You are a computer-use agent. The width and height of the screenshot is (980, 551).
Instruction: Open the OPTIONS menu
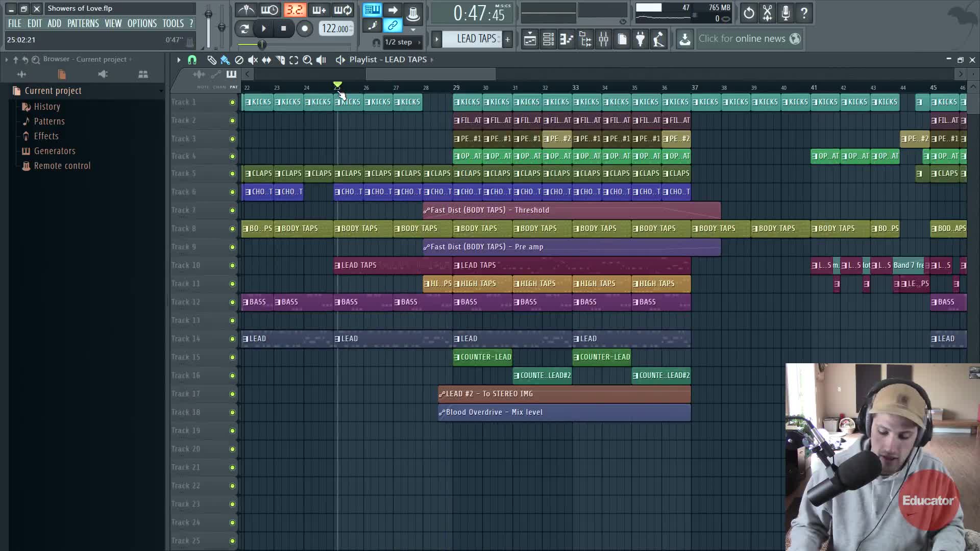pos(142,23)
